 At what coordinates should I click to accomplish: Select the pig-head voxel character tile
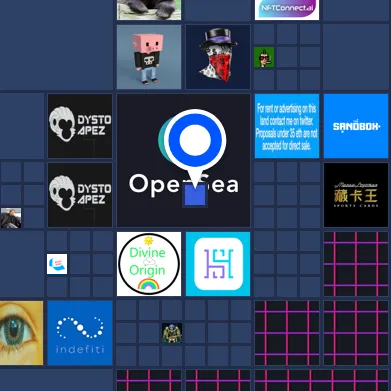149,57
